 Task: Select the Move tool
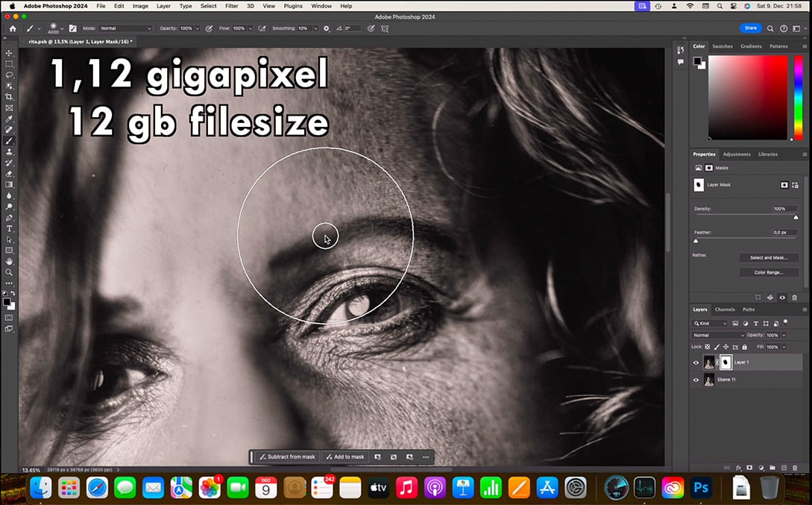tap(10, 54)
